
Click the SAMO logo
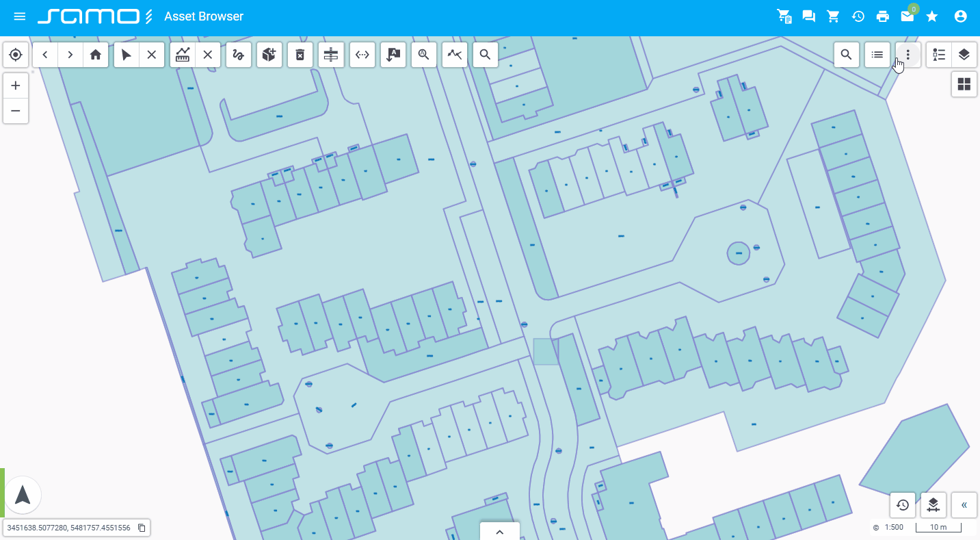[95, 16]
